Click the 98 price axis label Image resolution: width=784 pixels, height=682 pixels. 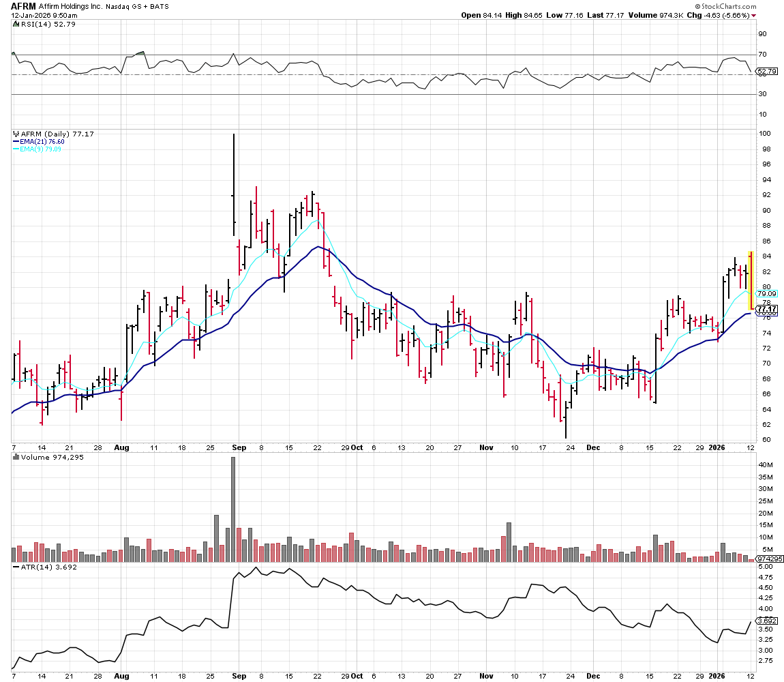coord(766,149)
